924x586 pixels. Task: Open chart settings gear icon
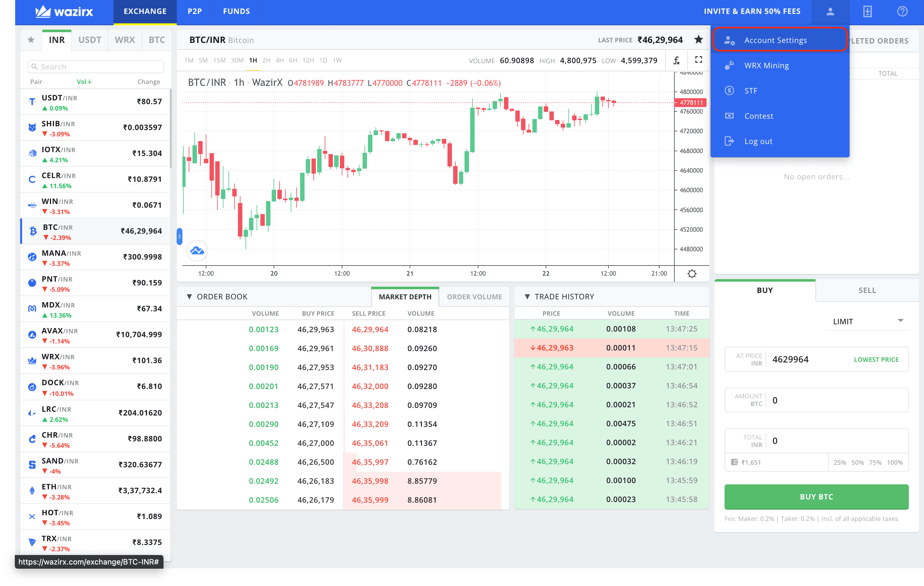pyautogui.click(x=692, y=274)
